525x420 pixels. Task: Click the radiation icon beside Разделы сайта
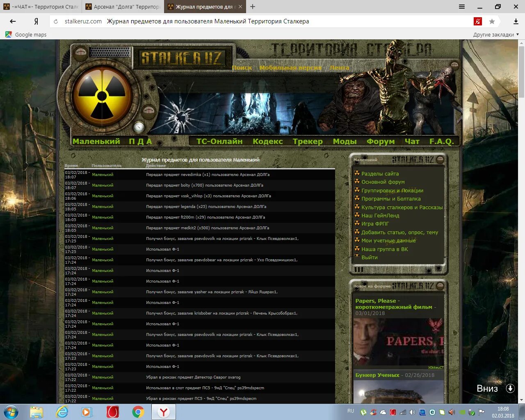357,173
